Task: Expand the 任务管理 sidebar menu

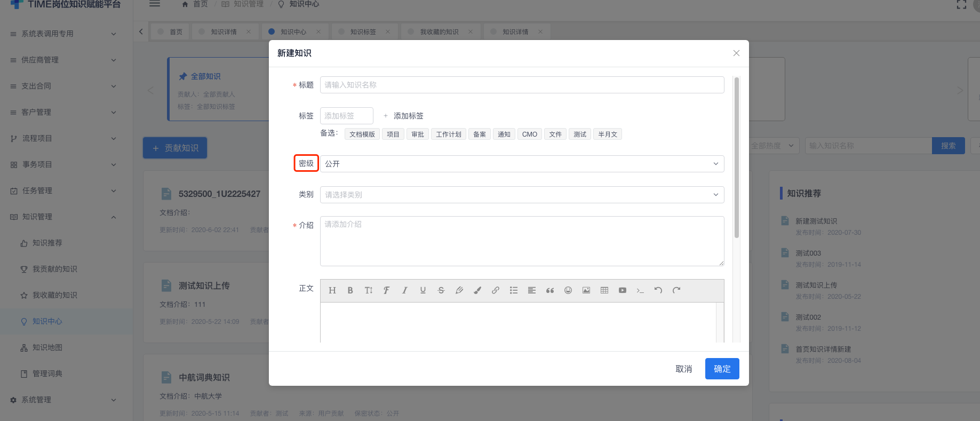Action: coord(66,190)
